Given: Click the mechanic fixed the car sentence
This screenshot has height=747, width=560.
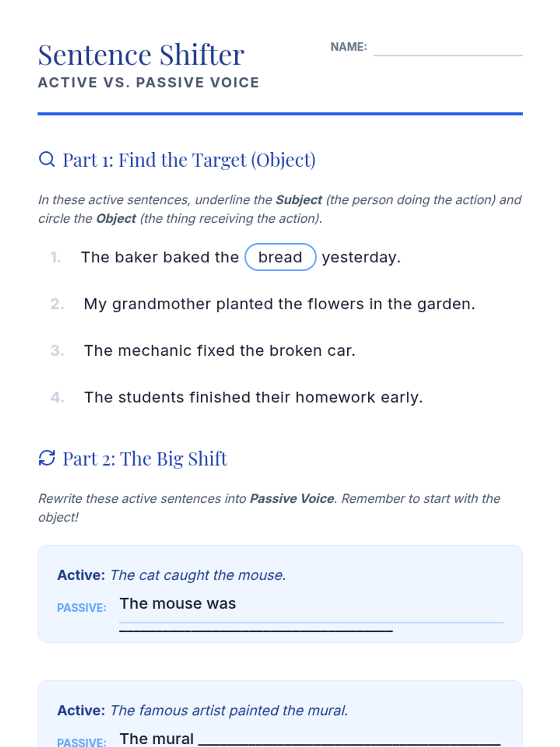Looking at the screenshot, I should pos(219,351).
